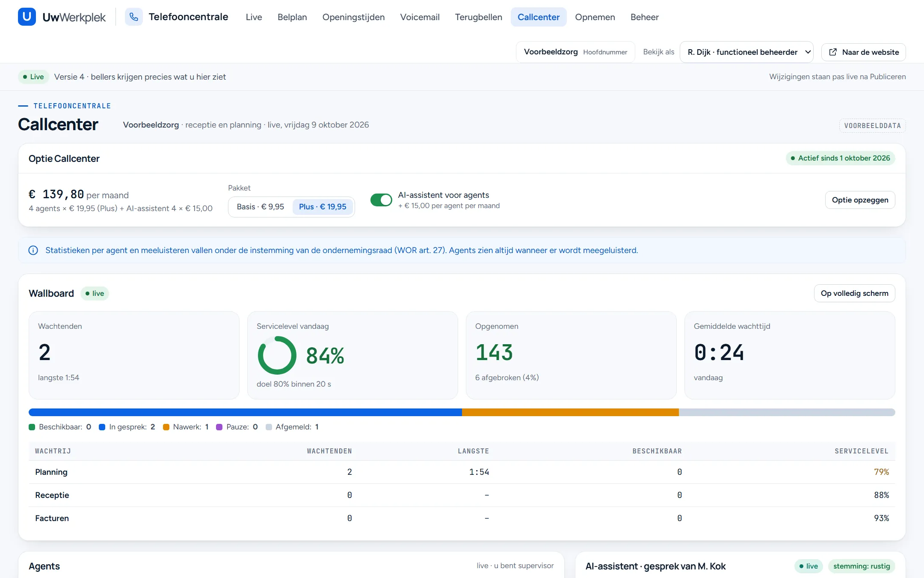Viewport: 924px width, 578px height.
Task: Click the € 139,80 per maand price
Action: (x=79, y=194)
